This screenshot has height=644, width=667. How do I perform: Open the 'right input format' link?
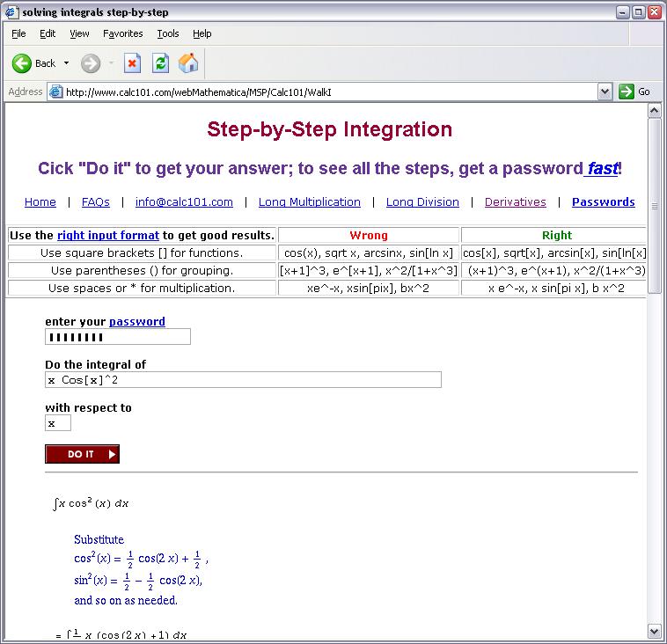pyautogui.click(x=108, y=235)
